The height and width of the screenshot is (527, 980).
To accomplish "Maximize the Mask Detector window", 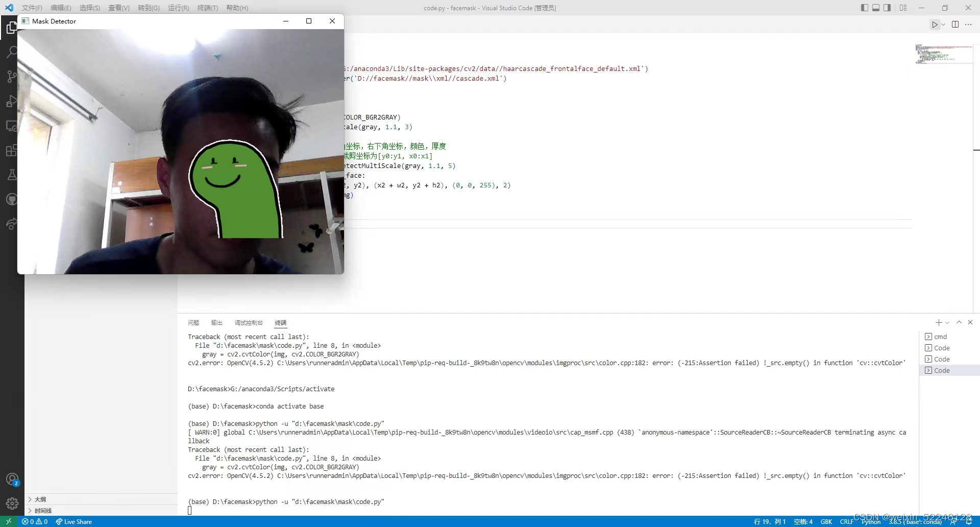I will coord(309,21).
